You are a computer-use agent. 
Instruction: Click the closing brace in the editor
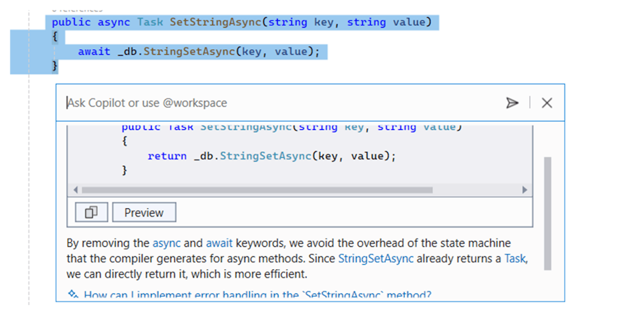(55, 66)
